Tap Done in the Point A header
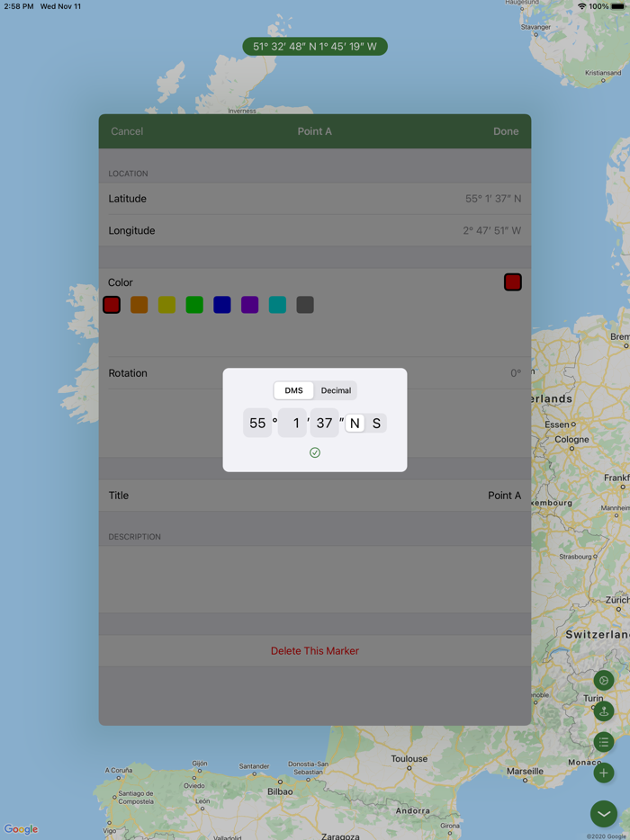Image resolution: width=630 pixels, height=840 pixels. pyautogui.click(x=506, y=131)
